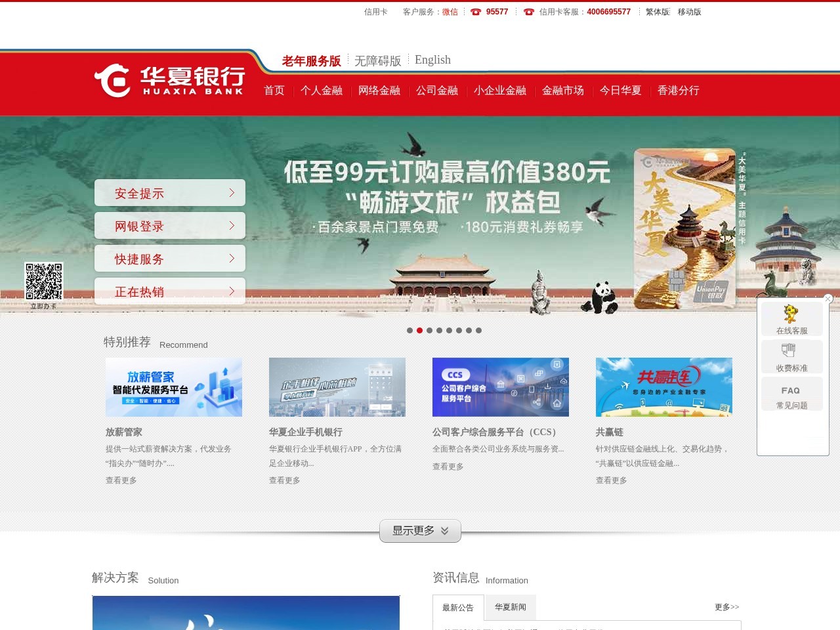Click 更多>> in information section
Image resolution: width=840 pixels, height=630 pixels.
click(727, 607)
